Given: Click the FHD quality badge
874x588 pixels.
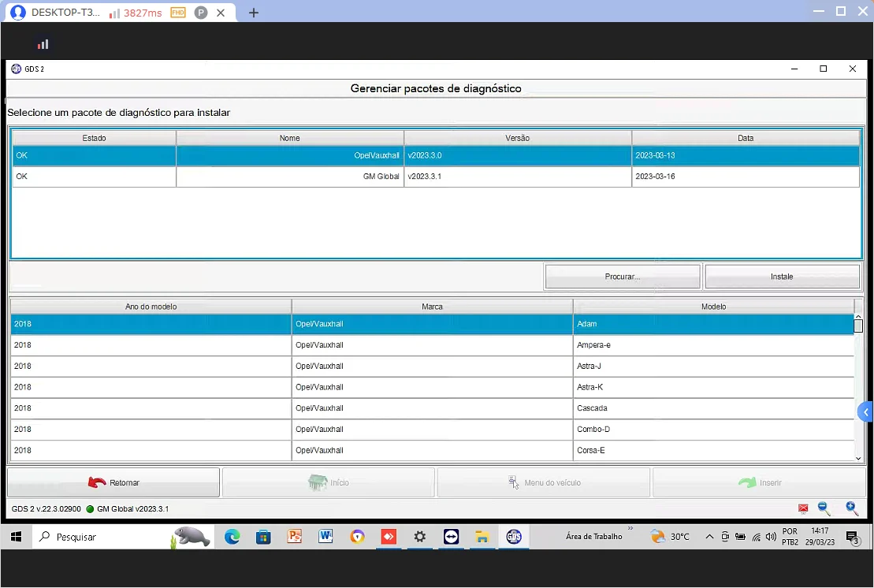Looking at the screenshot, I should pyautogui.click(x=178, y=13).
